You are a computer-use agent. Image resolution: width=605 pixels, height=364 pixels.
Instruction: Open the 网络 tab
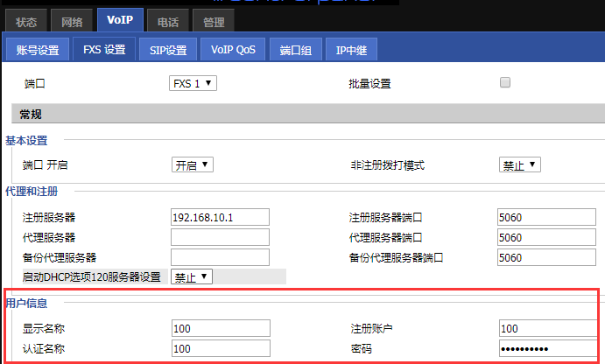tap(72, 20)
